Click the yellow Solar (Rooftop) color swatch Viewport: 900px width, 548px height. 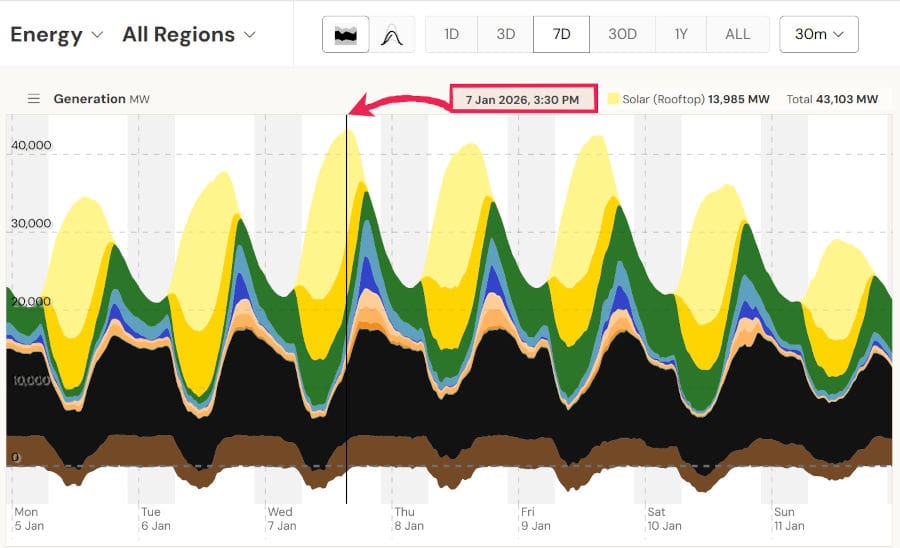coord(612,99)
